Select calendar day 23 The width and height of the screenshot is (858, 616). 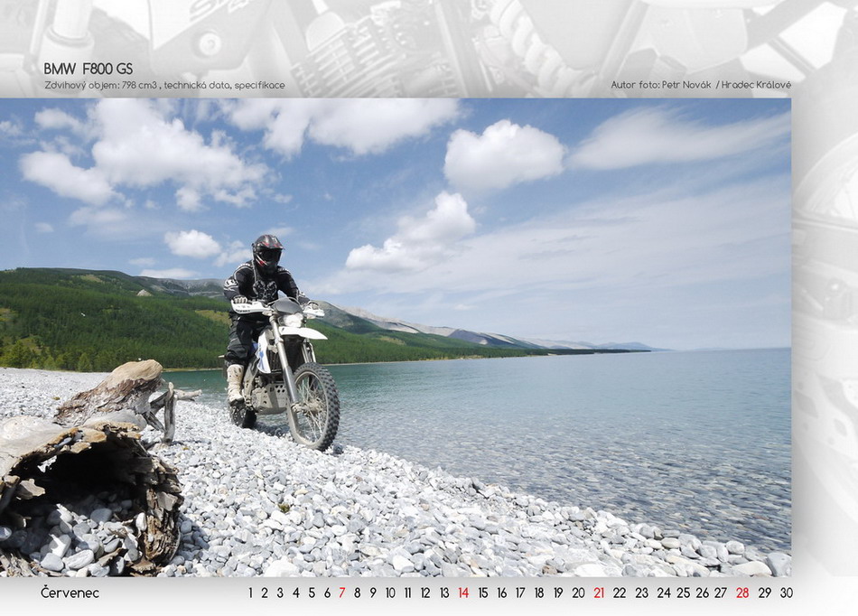(642, 593)
